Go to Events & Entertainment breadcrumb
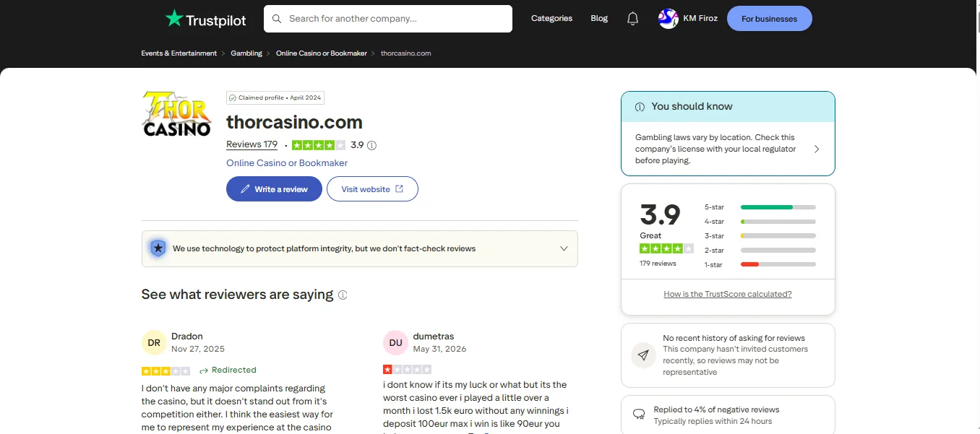The image size is (980, 434). click(179, 53)
